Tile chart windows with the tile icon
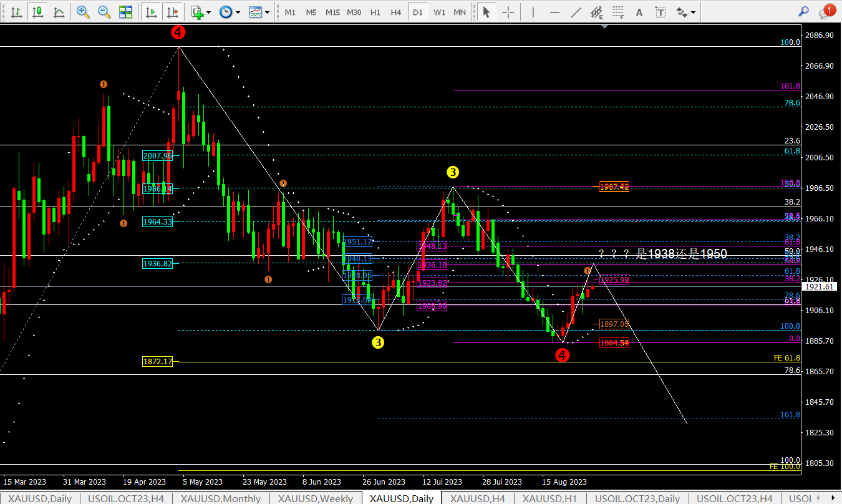842x504 pixels. click(x=125, y=12)
